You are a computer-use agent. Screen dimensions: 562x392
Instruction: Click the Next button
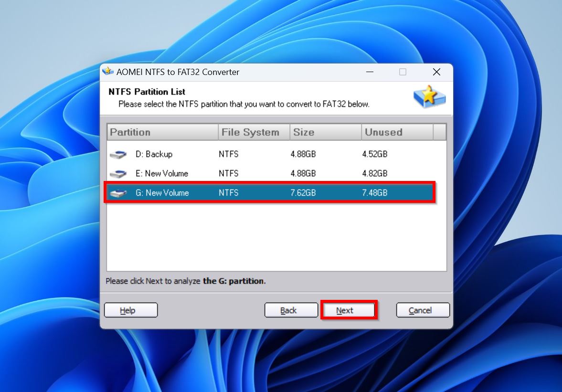click(349, 310)
